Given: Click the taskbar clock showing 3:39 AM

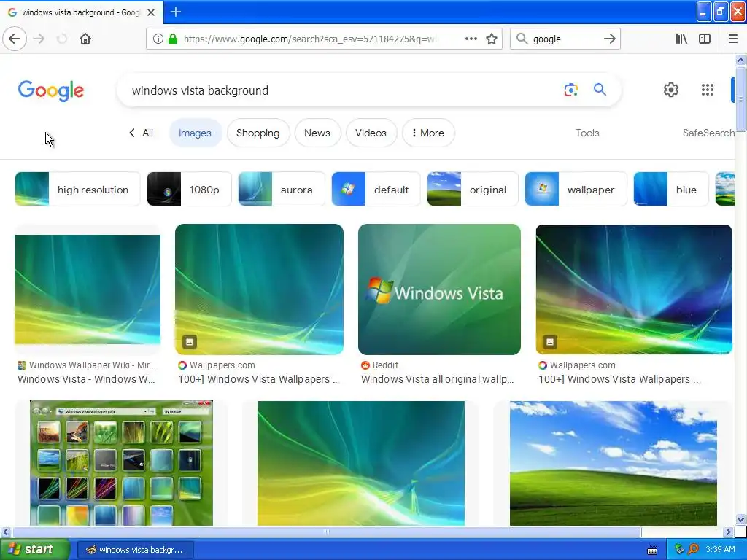Looking at the screenshot, I should coord(720,549).
